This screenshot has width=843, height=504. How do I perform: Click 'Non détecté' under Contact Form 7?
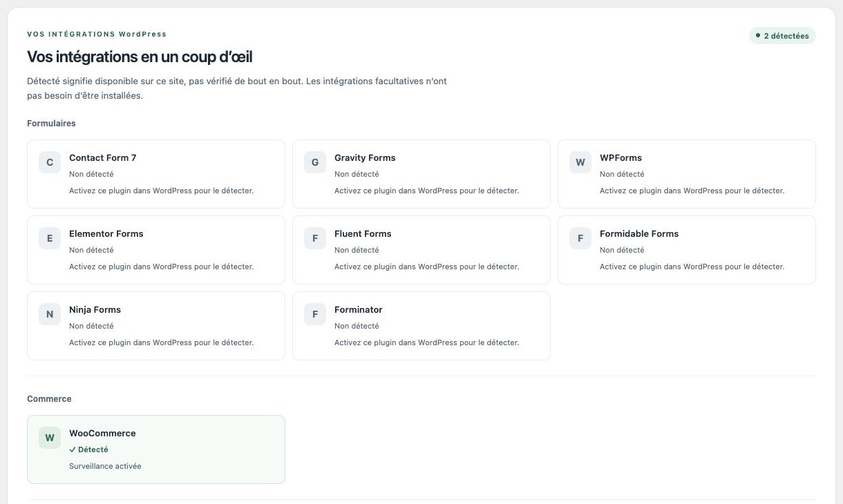tap(91, 175)
